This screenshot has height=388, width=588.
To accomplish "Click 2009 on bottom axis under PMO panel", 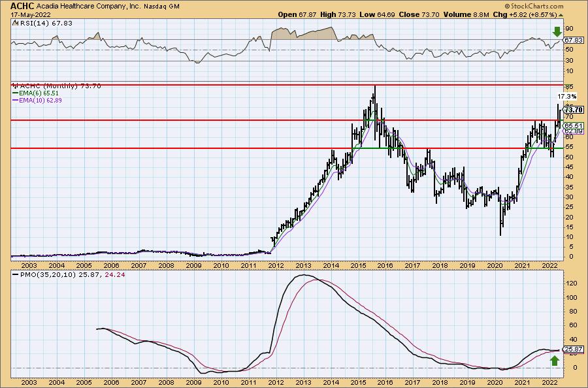I will click(193, 382).
